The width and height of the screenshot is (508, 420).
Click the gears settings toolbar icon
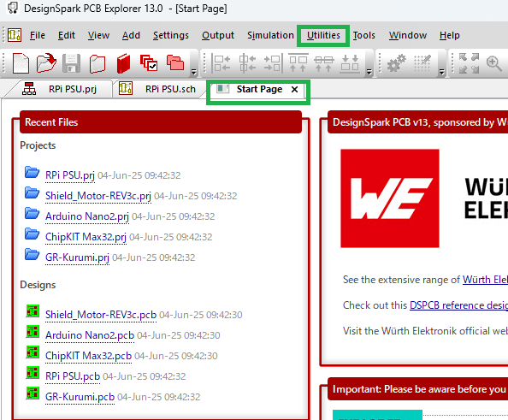(396, 63)
